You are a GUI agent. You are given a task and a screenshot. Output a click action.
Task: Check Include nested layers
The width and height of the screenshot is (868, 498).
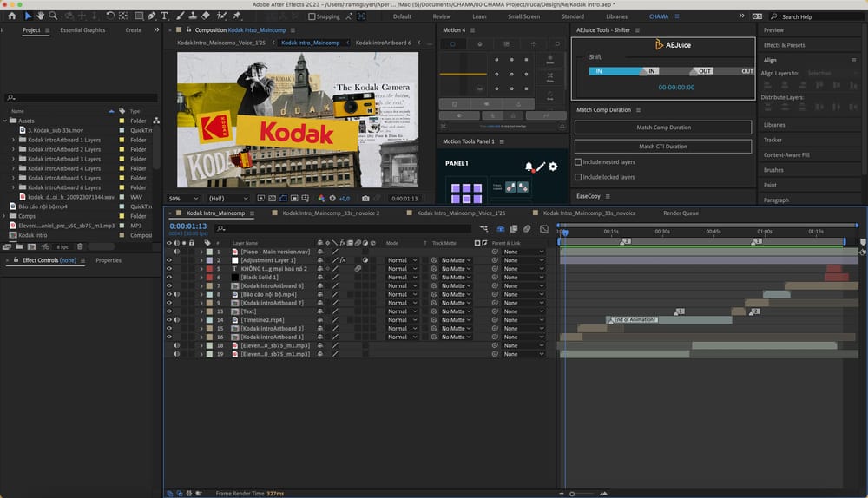click(x=578, y=162)
